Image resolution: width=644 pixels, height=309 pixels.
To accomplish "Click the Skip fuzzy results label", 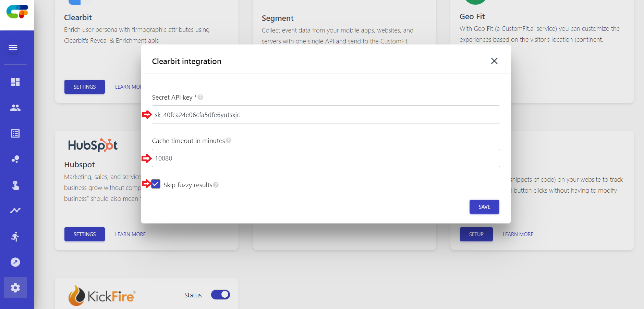I will click(x=188, y=185).
